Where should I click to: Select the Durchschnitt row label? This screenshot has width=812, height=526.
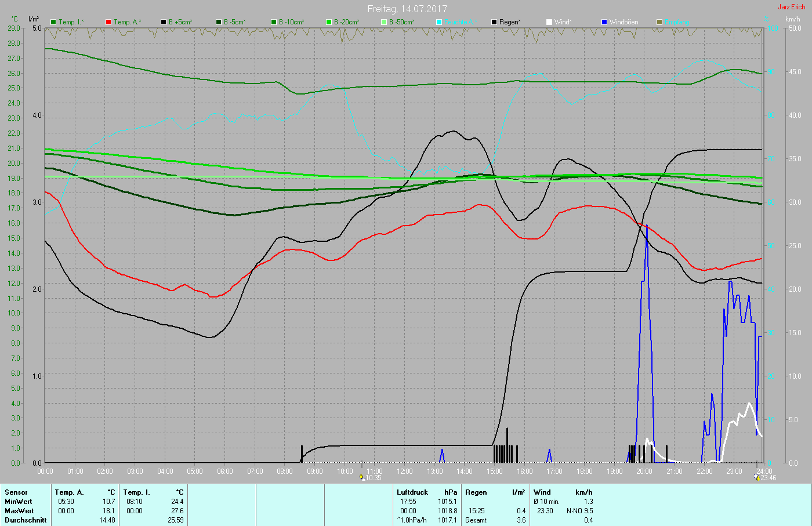click(26, 520)
